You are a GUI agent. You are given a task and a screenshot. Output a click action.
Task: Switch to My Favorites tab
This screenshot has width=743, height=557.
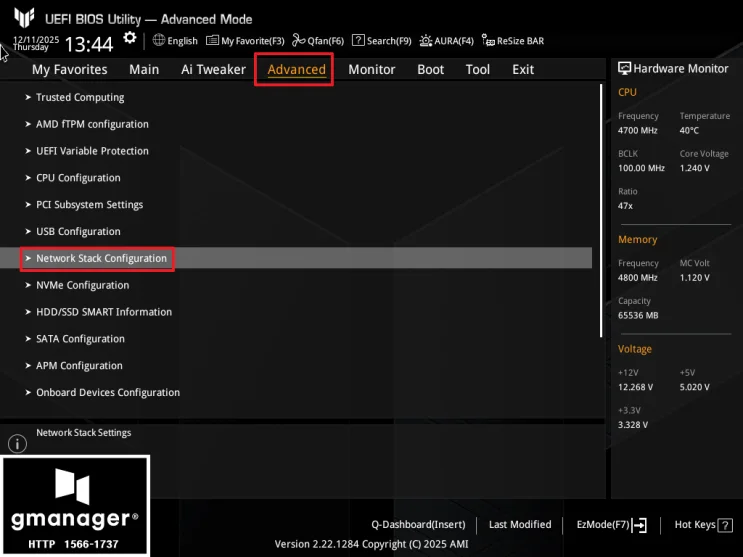(x=70, y=69)
